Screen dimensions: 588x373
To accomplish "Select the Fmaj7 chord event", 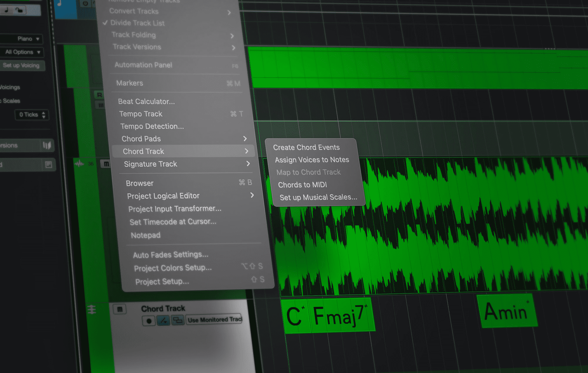I will pyautogui.click(x=341, y=315).
